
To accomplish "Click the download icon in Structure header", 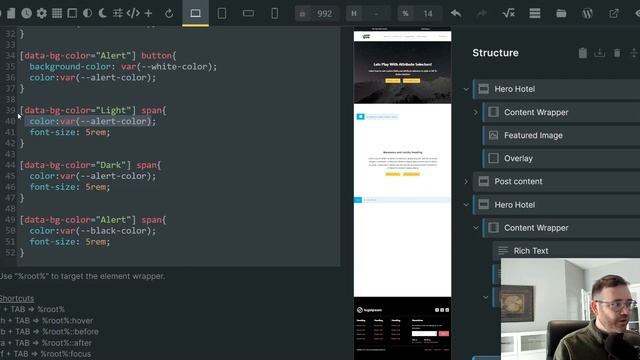I will pos(600,53).
